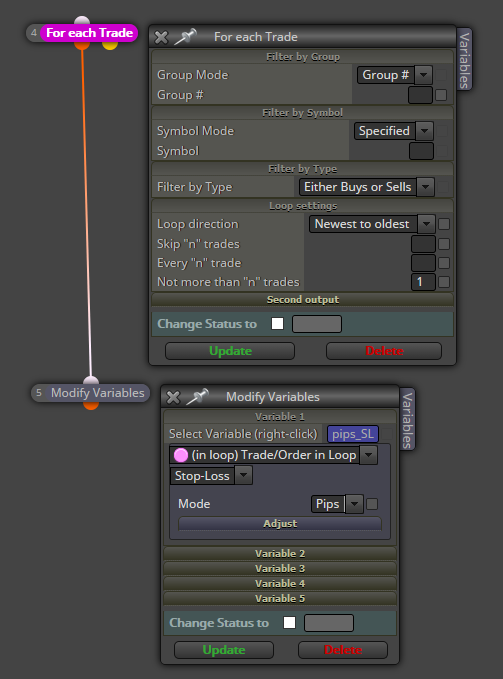
Task: Toggle checkbox beside Mode Pips dropdown
Action: click(372, 504)
